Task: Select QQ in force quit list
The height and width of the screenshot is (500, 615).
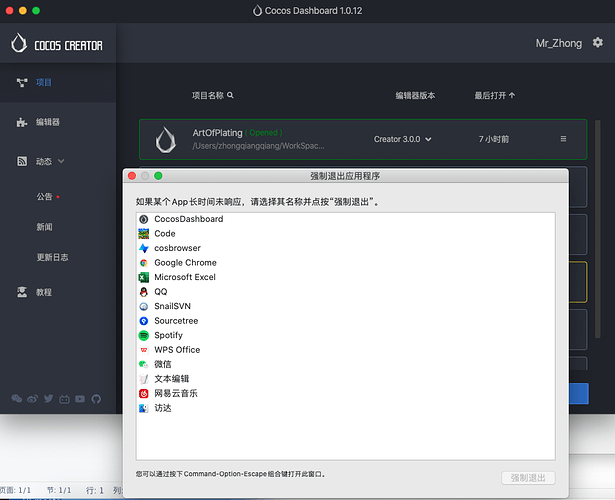Action: coord(346,292)
